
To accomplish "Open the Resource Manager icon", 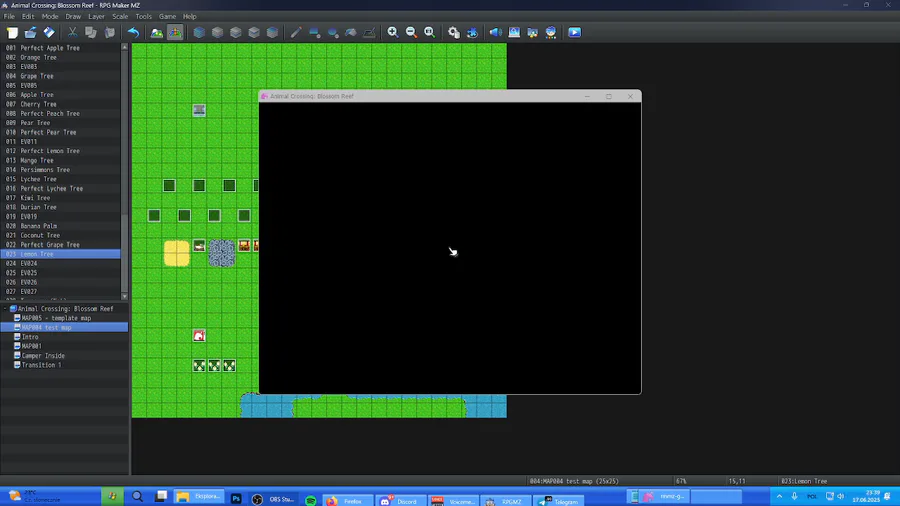I will click(533, 33).
